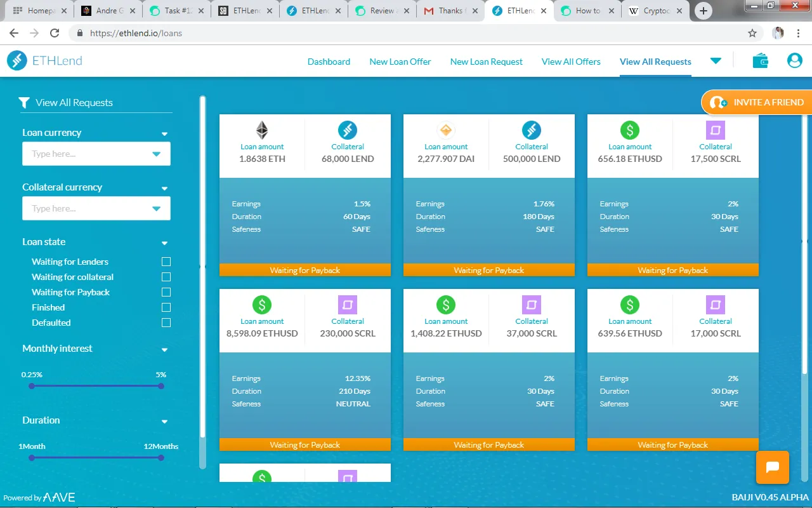Click the INVITE A FRIEND button
Image resolution: width=812 pixels, height=508 pixels.
tap(757, 102)
